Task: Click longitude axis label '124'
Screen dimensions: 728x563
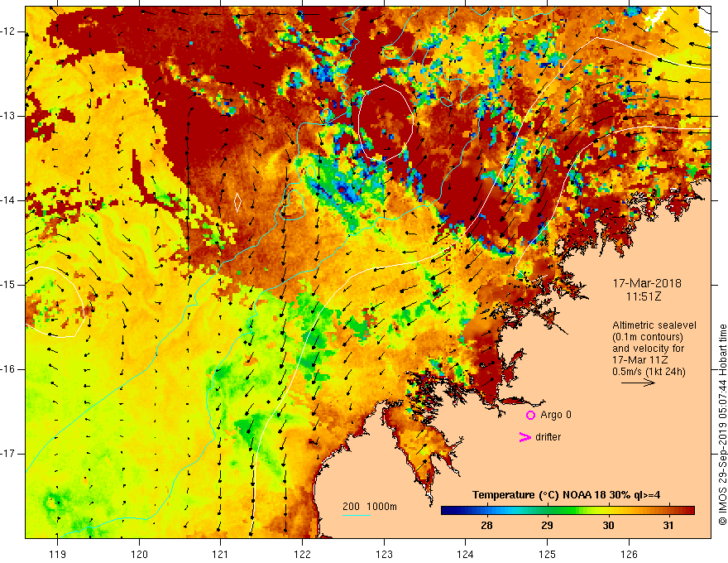Action: point(466,554)
